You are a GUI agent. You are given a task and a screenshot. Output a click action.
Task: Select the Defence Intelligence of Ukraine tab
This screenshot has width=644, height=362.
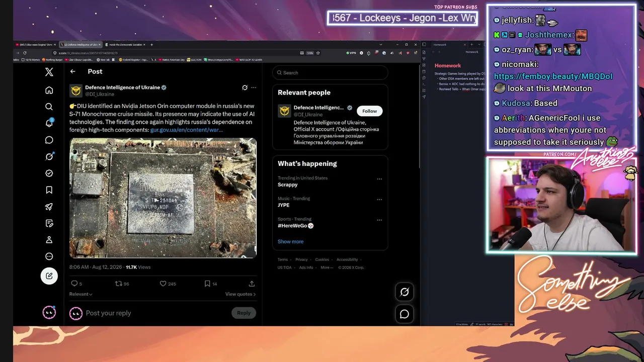click(80, 45)
